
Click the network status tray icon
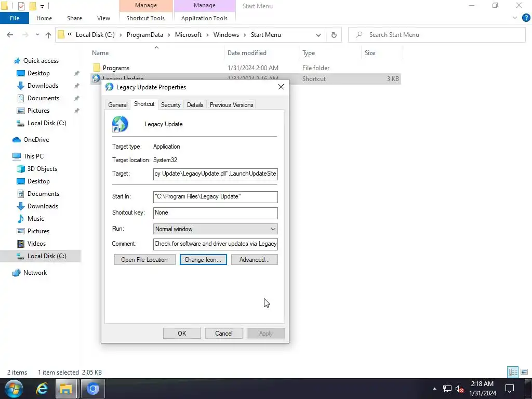pyautogui.click(x=447, y=389)
